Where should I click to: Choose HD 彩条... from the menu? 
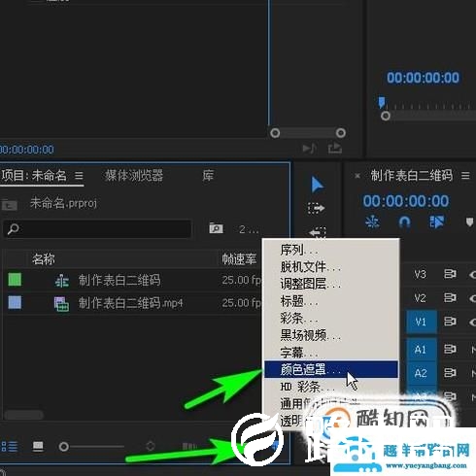[331, 387]
